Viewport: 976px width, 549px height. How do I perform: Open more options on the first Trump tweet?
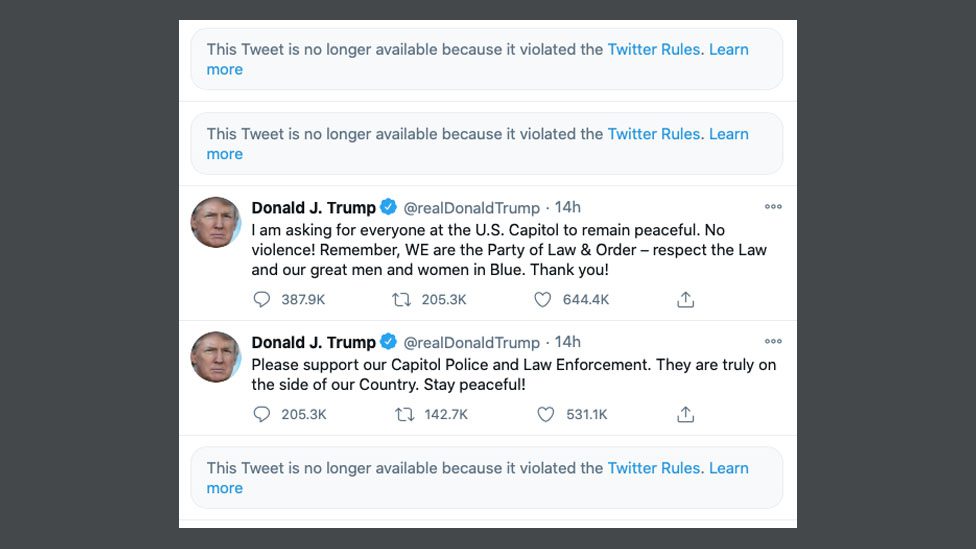[773, 207]
